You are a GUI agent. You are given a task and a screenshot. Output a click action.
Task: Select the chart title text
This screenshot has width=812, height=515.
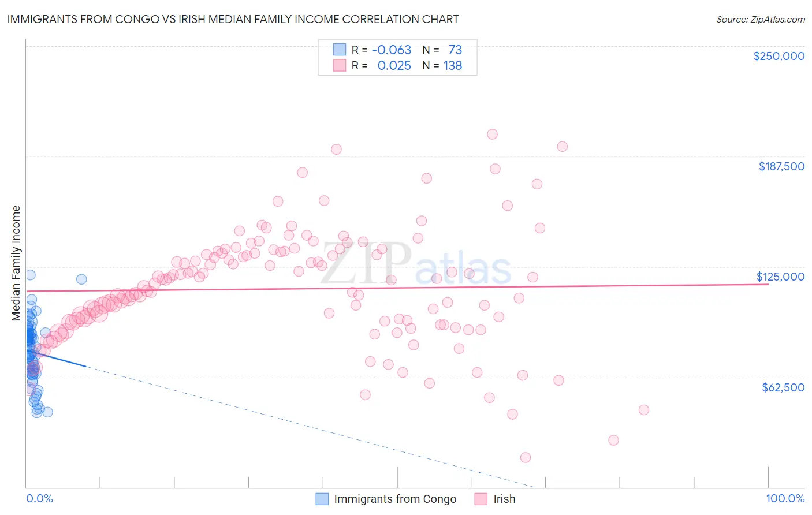coord(233,19)
